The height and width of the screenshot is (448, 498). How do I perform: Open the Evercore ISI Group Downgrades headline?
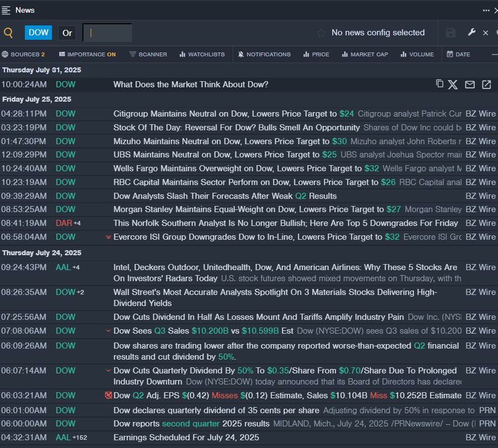[x=256, y=237]
